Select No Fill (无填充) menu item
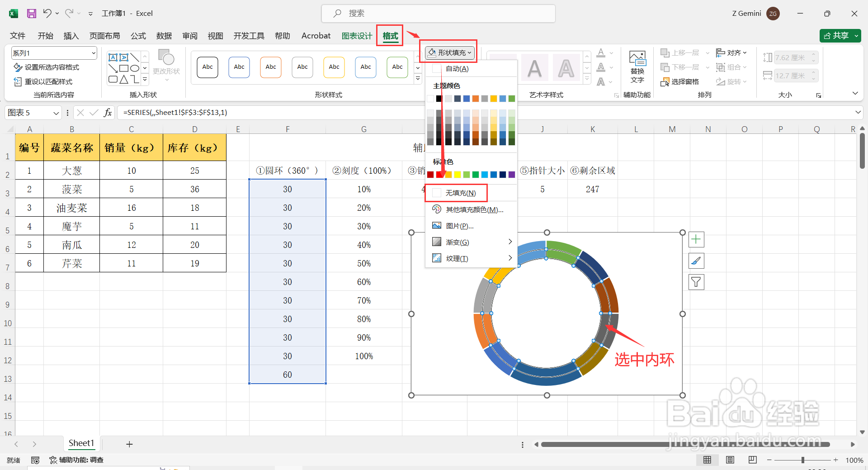Image resolution: width=868 pixels, height=470 pixels. coord(471,193)
